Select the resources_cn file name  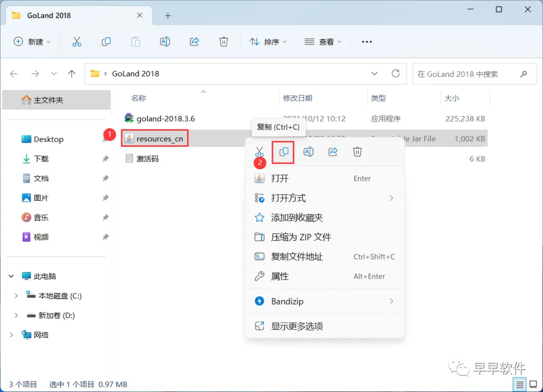tap(160, 139)
